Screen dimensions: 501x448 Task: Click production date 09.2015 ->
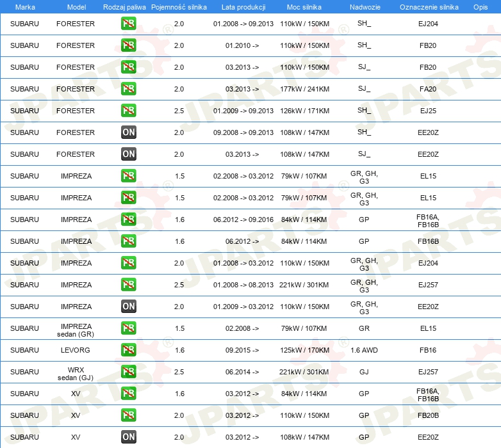point(242,350)
